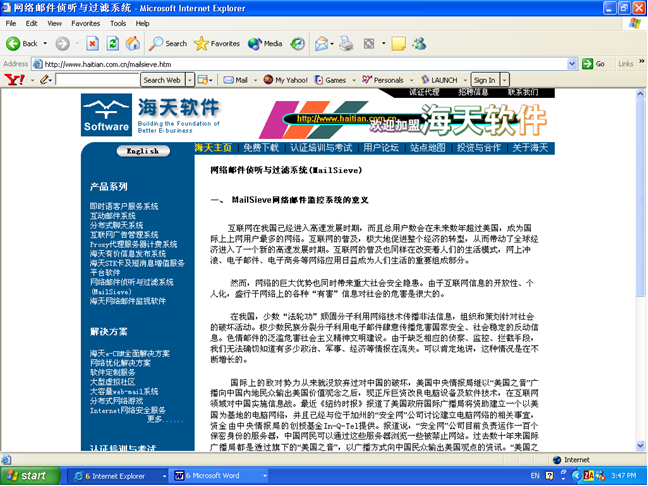The width and height of the screenshot is (648, 486).
Task: Open Yahoo Mail toolbar button
Action: 236,80
